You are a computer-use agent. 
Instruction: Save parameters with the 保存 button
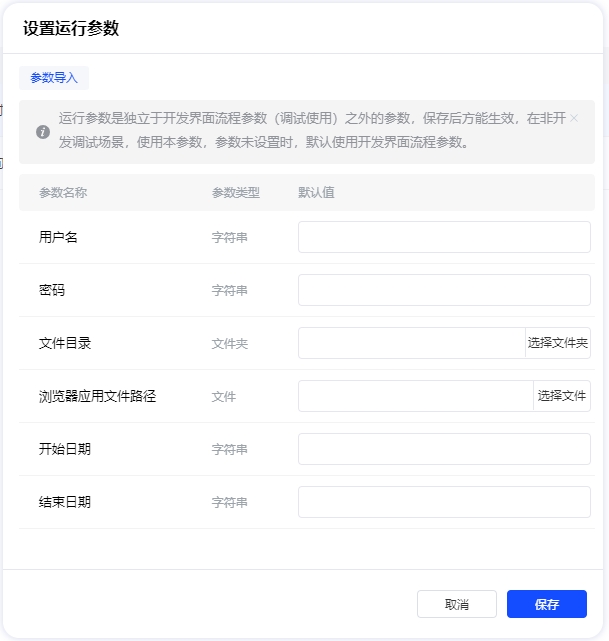pos(547,604)
